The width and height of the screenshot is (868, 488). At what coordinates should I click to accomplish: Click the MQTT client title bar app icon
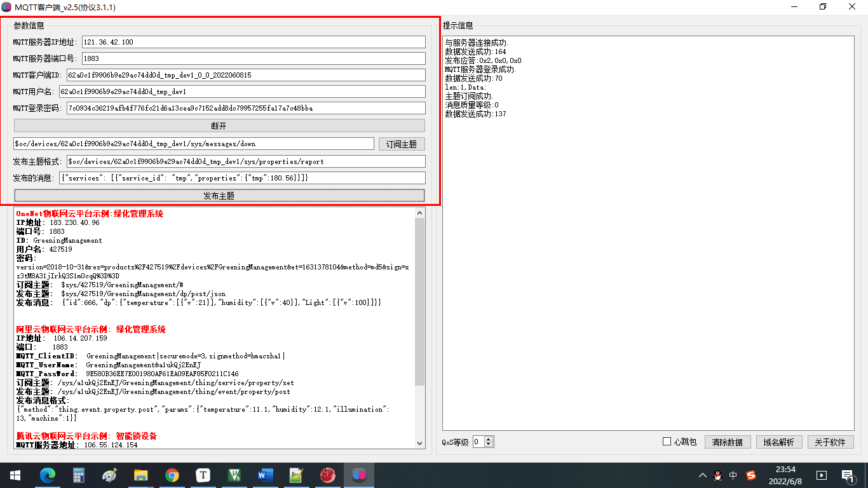(x=7, y=7)
